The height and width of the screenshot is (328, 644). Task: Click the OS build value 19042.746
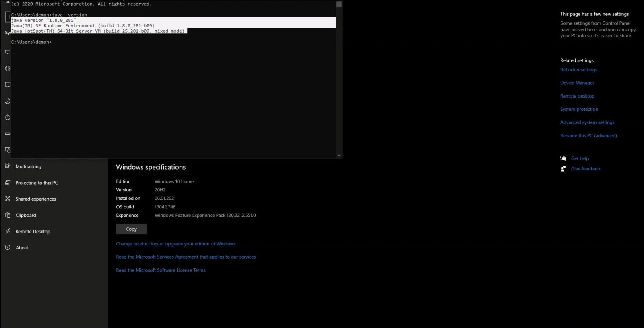pos(165,207)
